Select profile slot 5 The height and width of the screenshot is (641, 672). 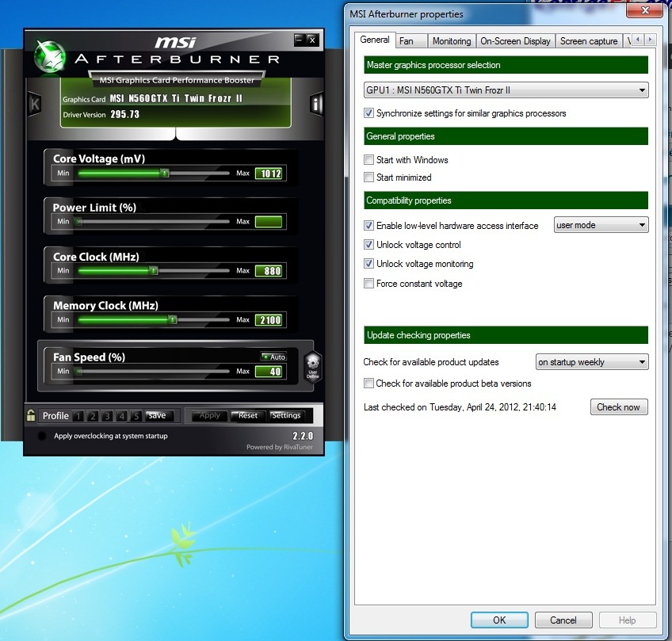pos(136,416)
